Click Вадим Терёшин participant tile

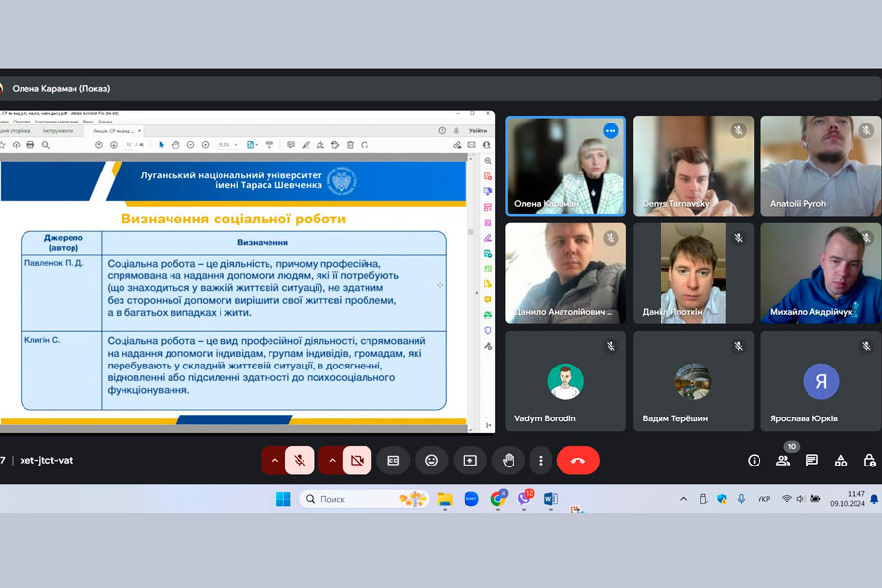tap(693, 381)
